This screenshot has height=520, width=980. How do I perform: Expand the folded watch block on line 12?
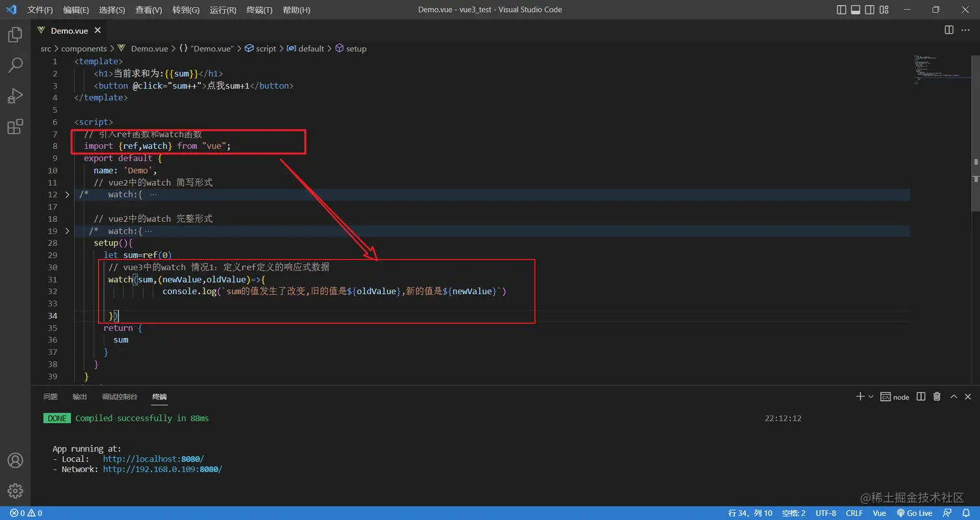coord(67,194)
